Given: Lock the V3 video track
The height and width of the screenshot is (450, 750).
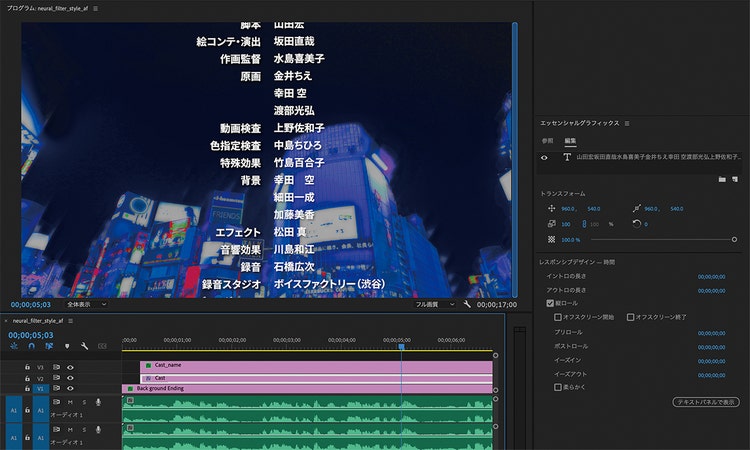Looking at the screenshot, I should [27, 367].
